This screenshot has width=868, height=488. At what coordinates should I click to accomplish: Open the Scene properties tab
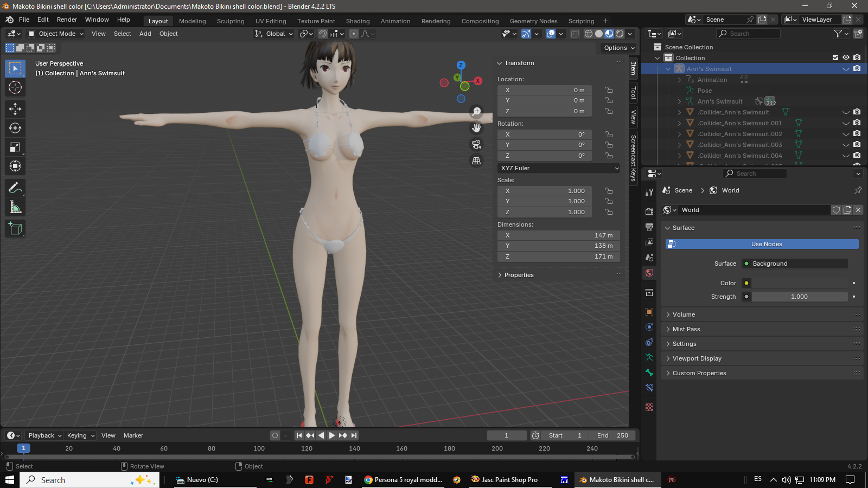(649, 257)
